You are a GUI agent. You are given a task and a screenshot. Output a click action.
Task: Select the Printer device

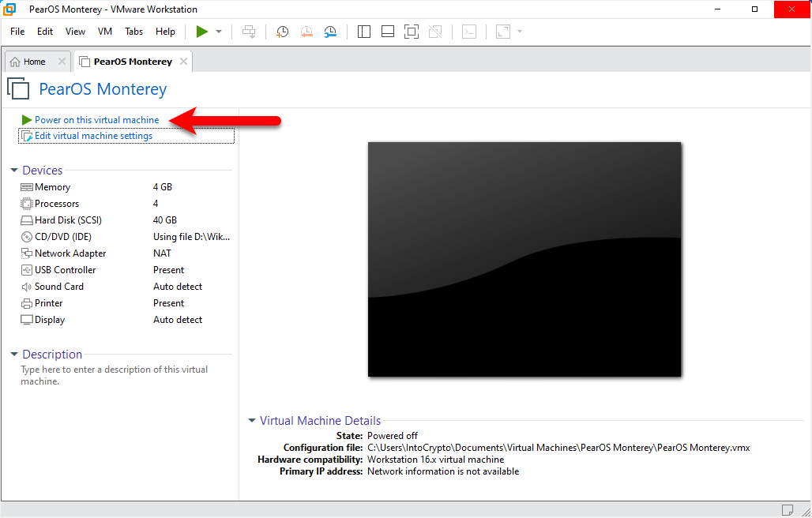(x=126, y=302)
